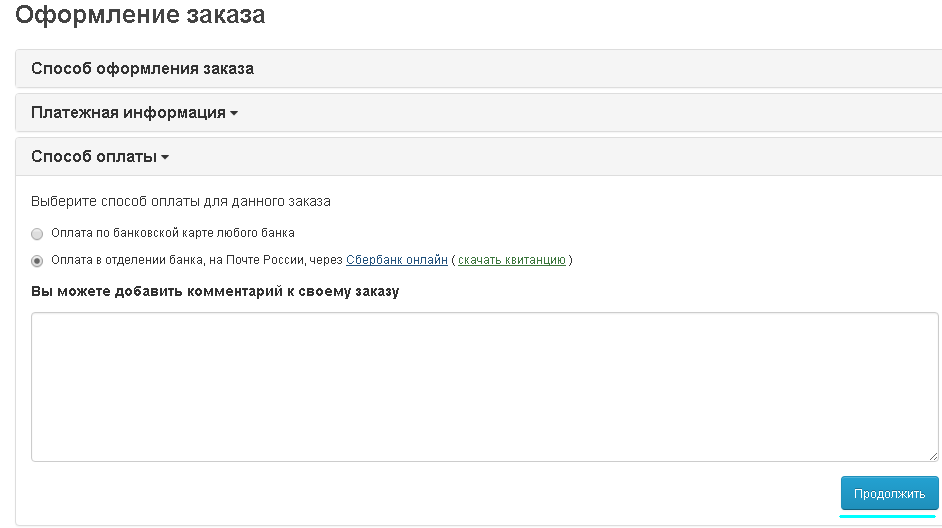Click the bottom border of the comment text area
Viewport: 942px width, 528px height.
tap(484, 461)
